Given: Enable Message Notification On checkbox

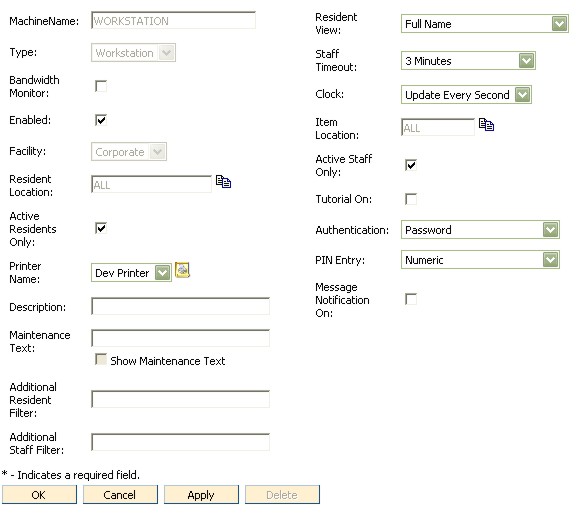Looking at the screenshot, I should click(411, 299).
